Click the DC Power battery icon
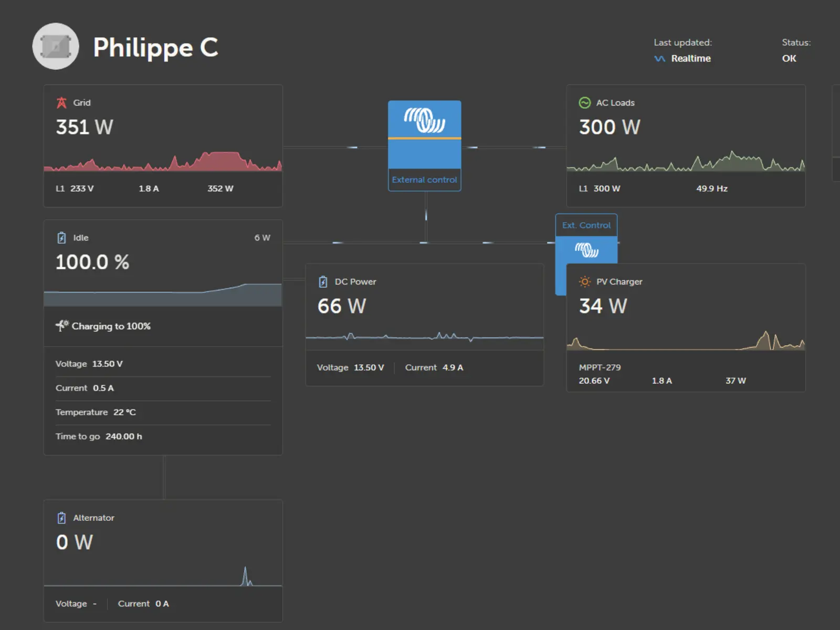 [x=323, y=281]
